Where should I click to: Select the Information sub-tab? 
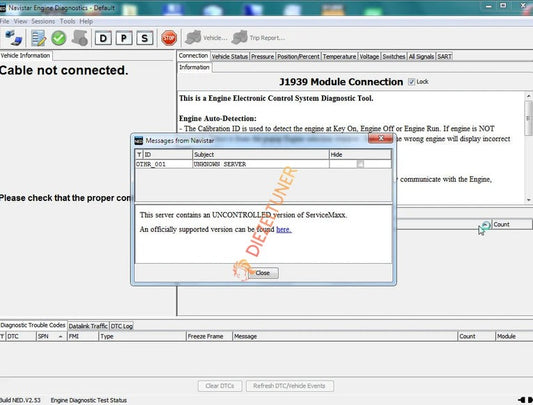[x=194, y=67]
